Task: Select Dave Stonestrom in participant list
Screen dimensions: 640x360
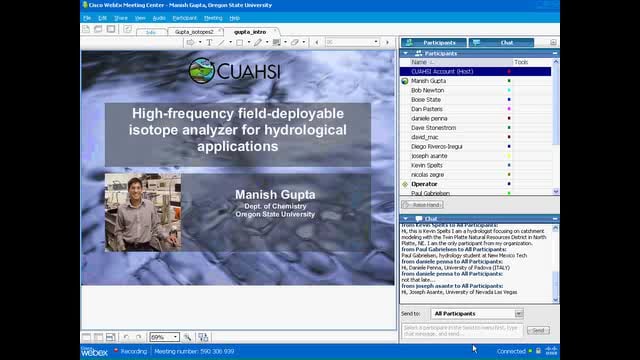Action: (476, 128)
